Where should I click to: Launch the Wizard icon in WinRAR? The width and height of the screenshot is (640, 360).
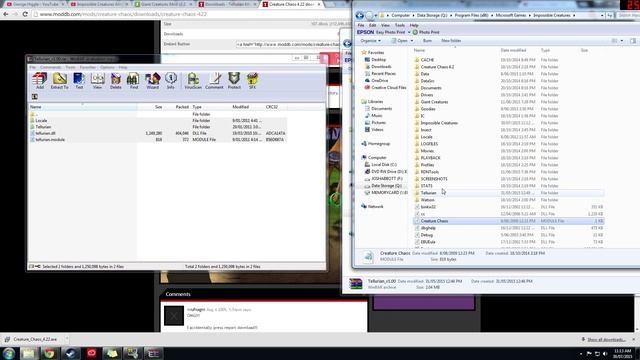point(153,80)
